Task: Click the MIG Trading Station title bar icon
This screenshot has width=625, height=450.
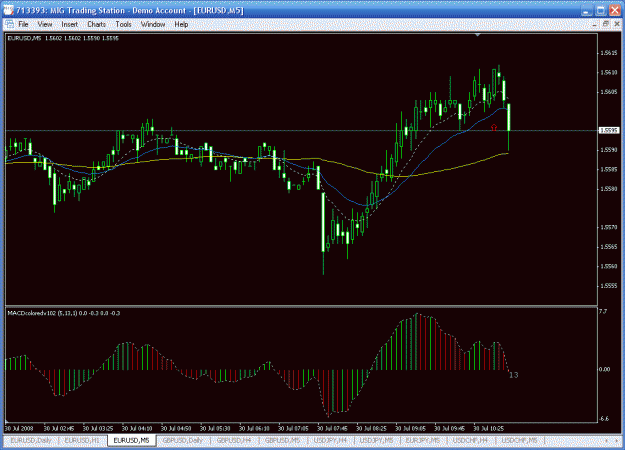Action: (x=8, y=10)
